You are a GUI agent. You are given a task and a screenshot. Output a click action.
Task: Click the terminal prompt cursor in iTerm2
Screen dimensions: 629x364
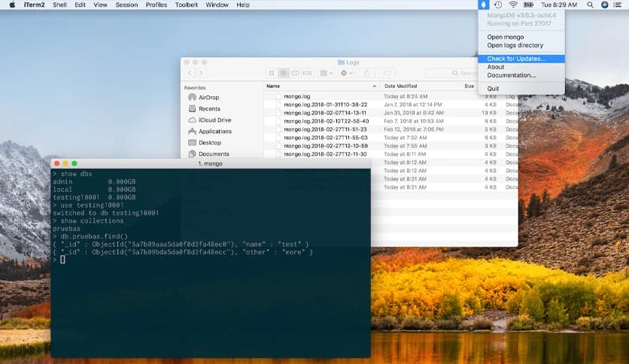click(x=62, y=259)
